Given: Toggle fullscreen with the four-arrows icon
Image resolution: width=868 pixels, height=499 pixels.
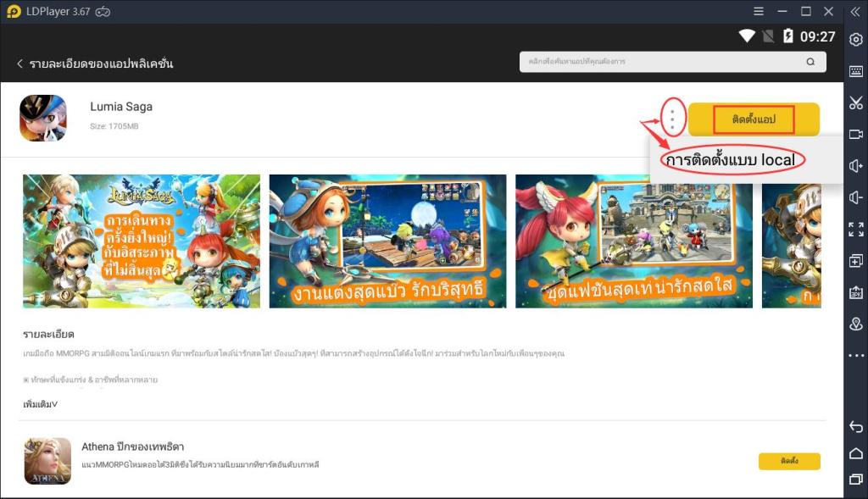Looking at the screenshot, I should 856,229.
